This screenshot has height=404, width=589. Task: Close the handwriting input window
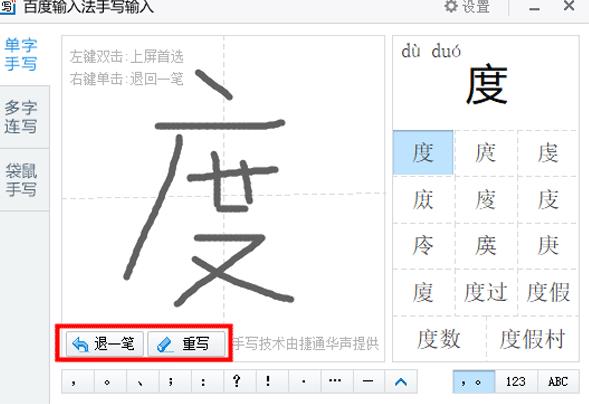[569, 6]
